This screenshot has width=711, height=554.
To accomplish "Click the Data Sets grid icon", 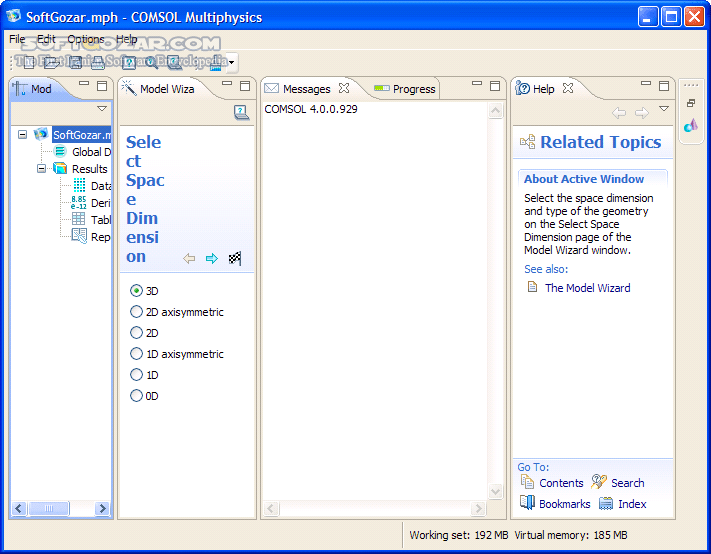I will 79,186.
